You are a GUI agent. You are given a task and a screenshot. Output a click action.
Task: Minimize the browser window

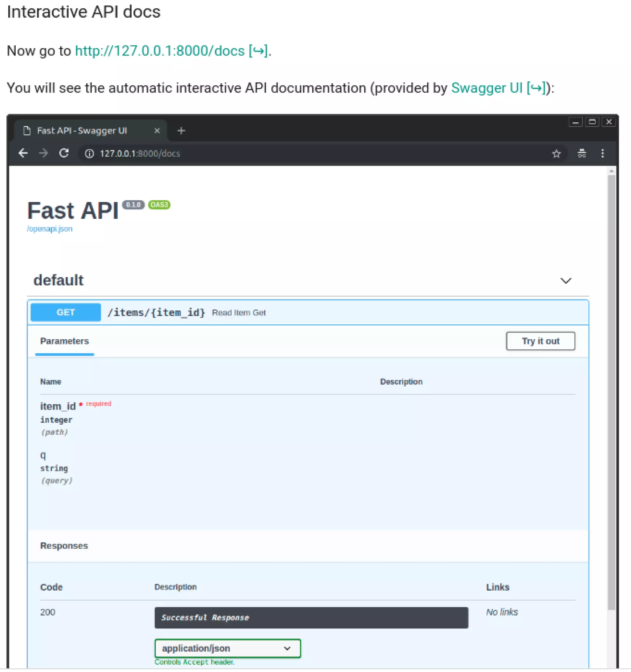575,122
